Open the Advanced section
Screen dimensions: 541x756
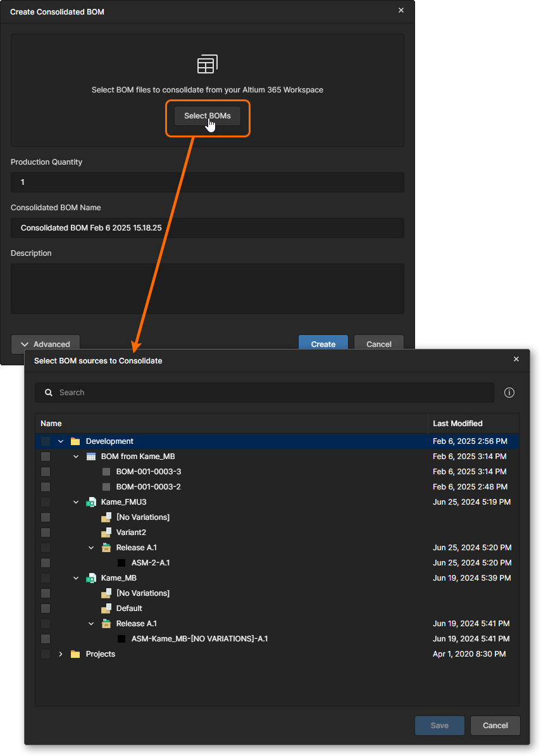click(x=45, y=344)
